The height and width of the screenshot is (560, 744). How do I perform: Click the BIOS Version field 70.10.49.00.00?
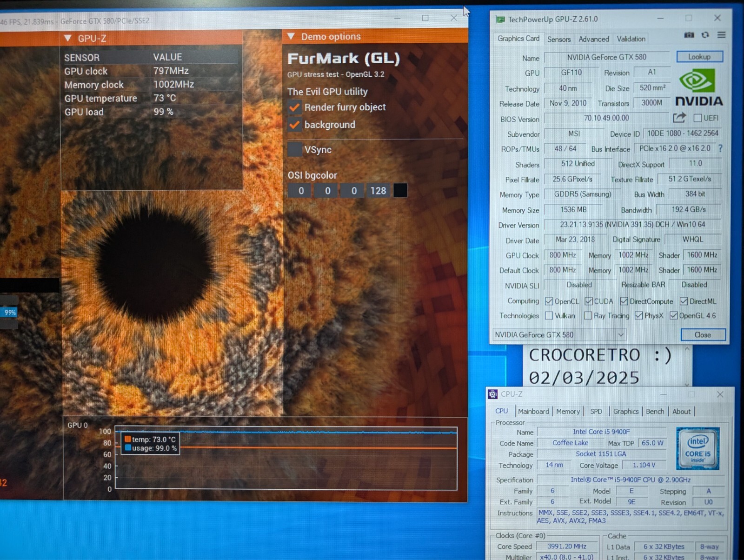pyautogui.click(x=606, y=118)
